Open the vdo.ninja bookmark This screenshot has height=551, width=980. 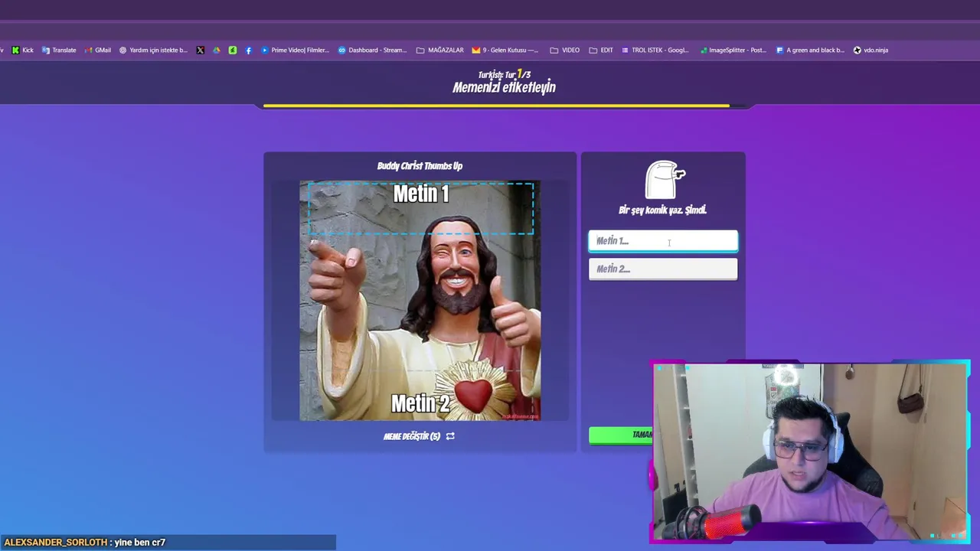(x=871, y=50)
